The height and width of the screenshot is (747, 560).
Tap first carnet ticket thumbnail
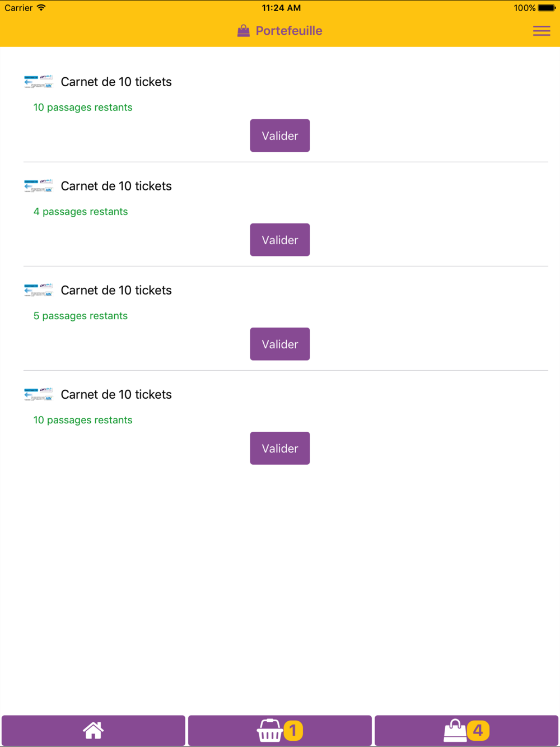point(39,82)
